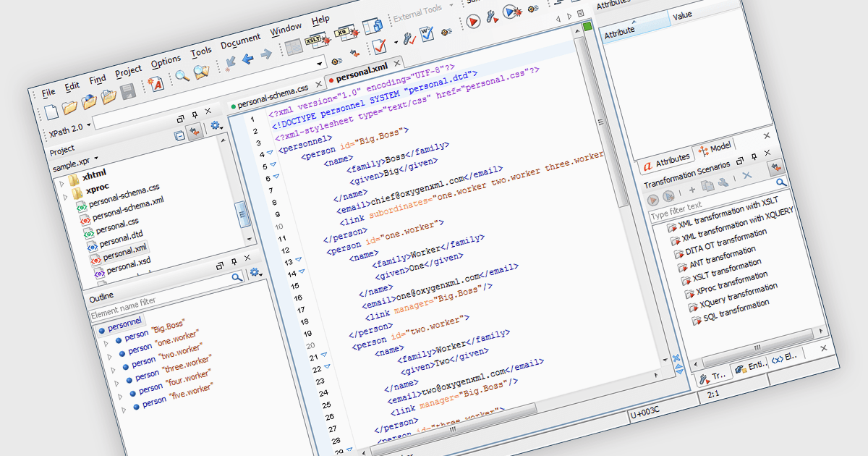Click the magnifier Find icon in toolbar

[182, 75]
